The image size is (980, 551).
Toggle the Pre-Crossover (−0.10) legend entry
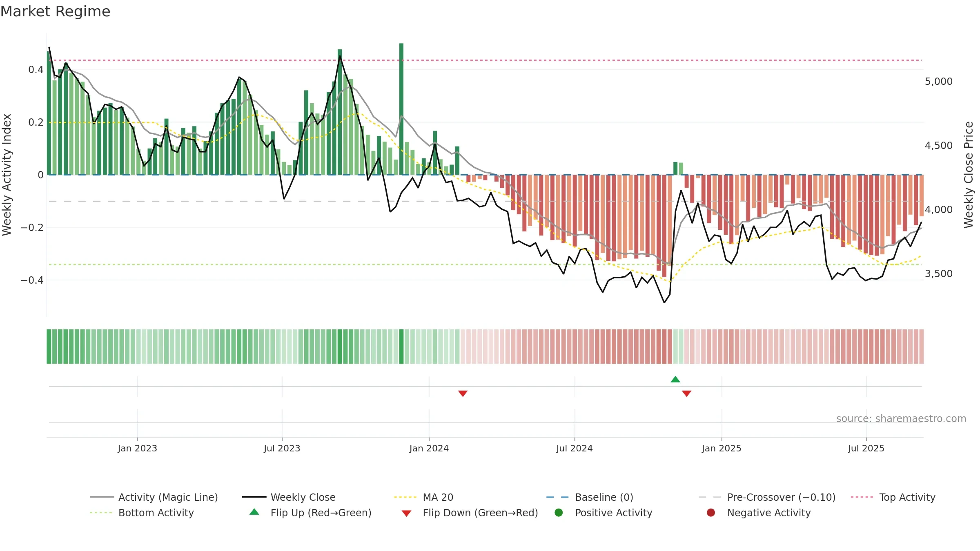point(767,497)
